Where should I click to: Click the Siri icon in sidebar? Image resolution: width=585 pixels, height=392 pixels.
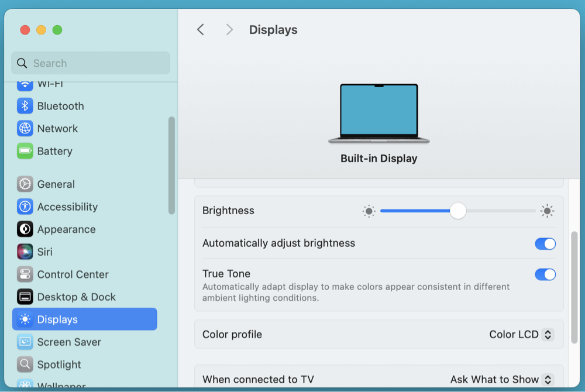tap(25, 252)
